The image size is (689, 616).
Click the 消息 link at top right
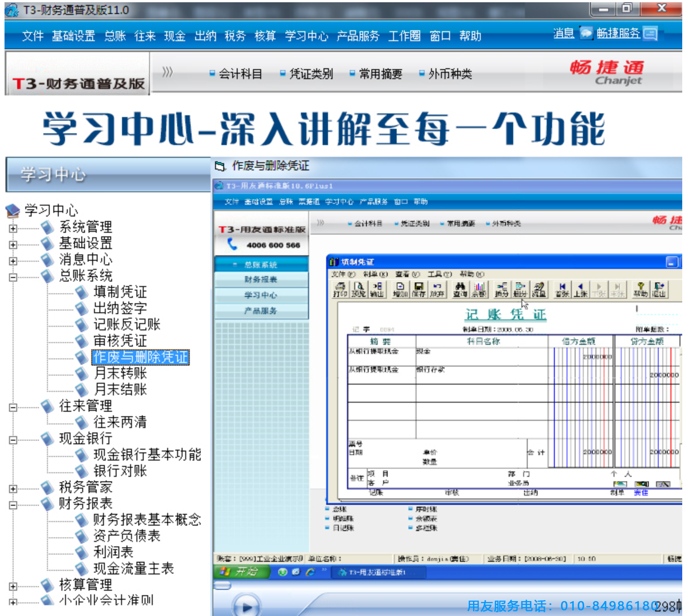[x=564, y=33]
